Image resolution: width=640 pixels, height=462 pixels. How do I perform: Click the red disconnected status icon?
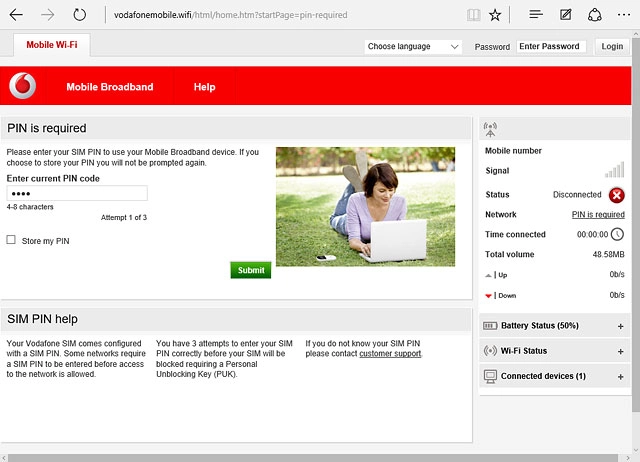(617, 195)
